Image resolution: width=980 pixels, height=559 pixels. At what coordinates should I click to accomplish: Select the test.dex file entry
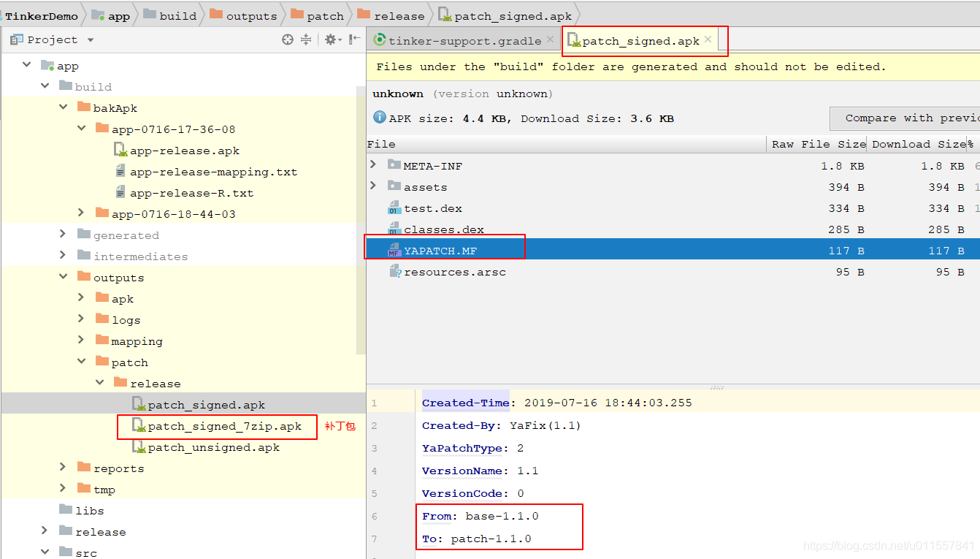[x=432, y=208]
